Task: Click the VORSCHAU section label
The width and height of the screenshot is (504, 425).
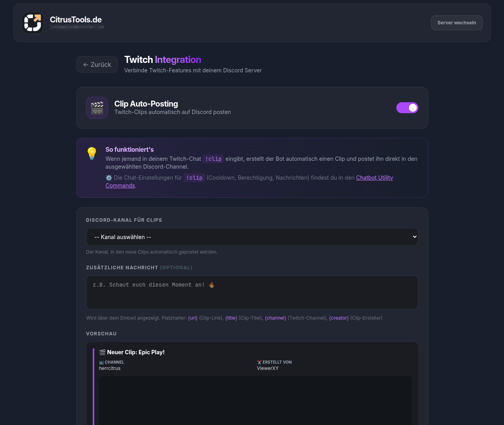Action: pyautogui.click(x=101, y=333)
